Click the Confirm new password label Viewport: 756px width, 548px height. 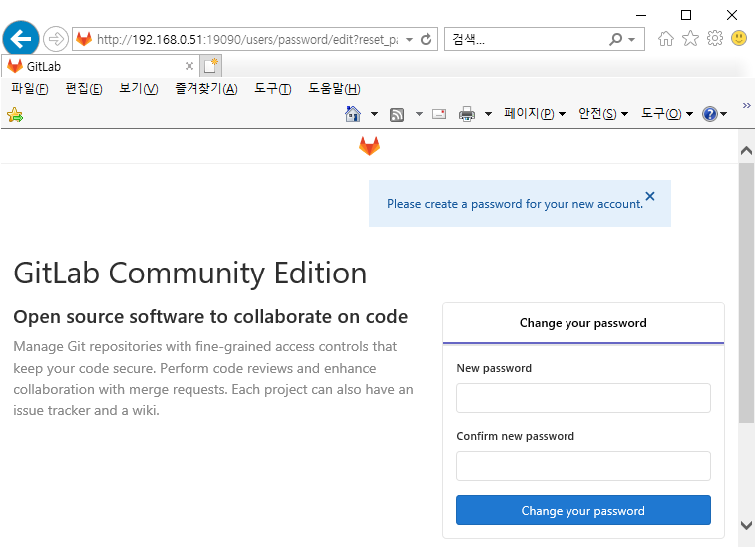coord(515,436)
